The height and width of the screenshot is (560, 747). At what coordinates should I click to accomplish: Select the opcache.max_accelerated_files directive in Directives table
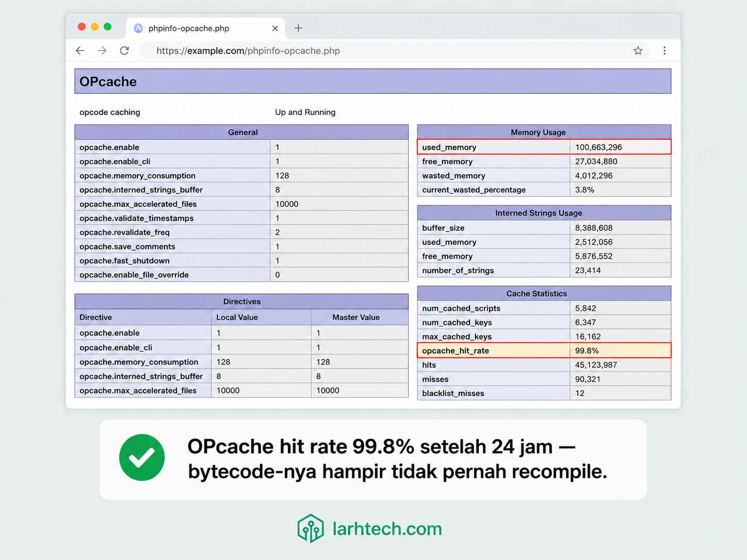point(138,391)
